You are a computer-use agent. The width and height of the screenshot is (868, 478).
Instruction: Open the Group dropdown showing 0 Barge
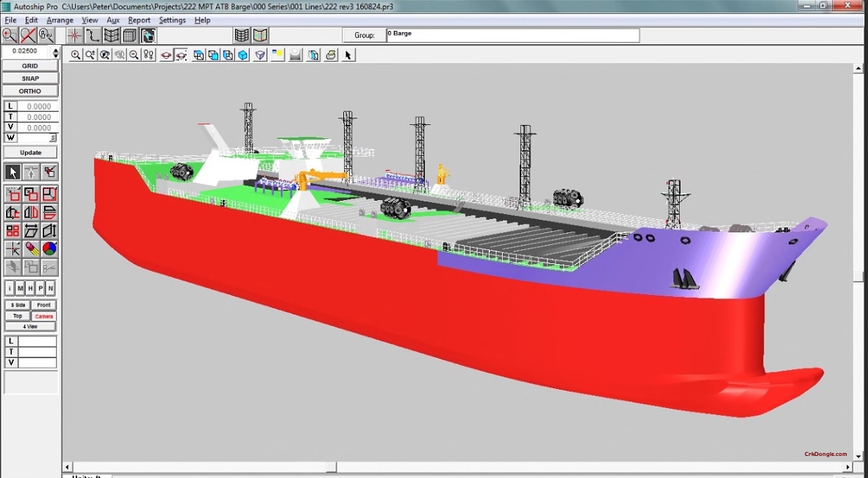point(512,34)
